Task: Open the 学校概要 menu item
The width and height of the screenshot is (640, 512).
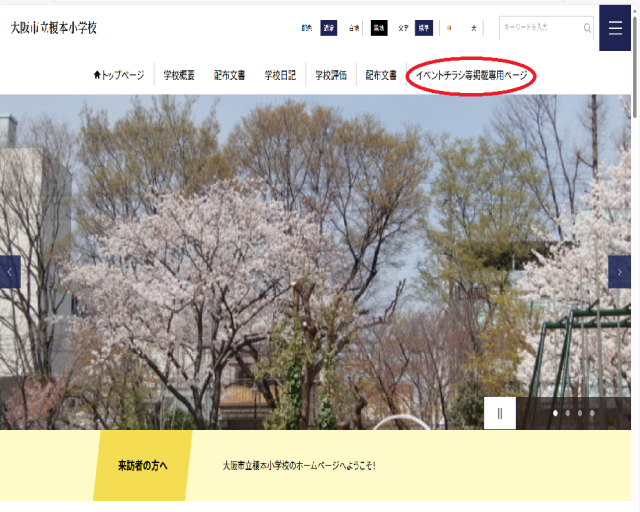Action: 180,75
